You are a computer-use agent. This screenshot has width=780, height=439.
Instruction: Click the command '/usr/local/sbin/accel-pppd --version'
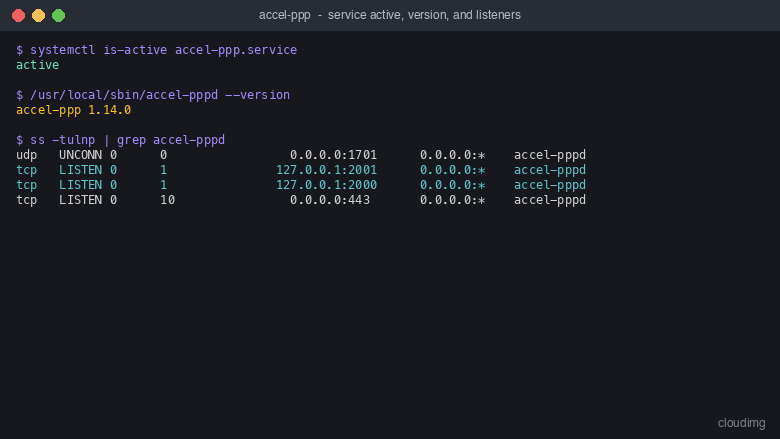(x=160, y=94)
